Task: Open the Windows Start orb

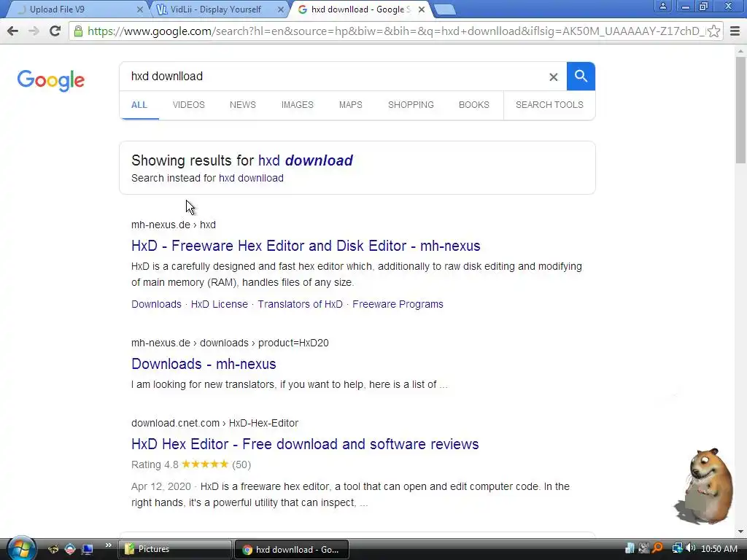Action: click(21, 548)
